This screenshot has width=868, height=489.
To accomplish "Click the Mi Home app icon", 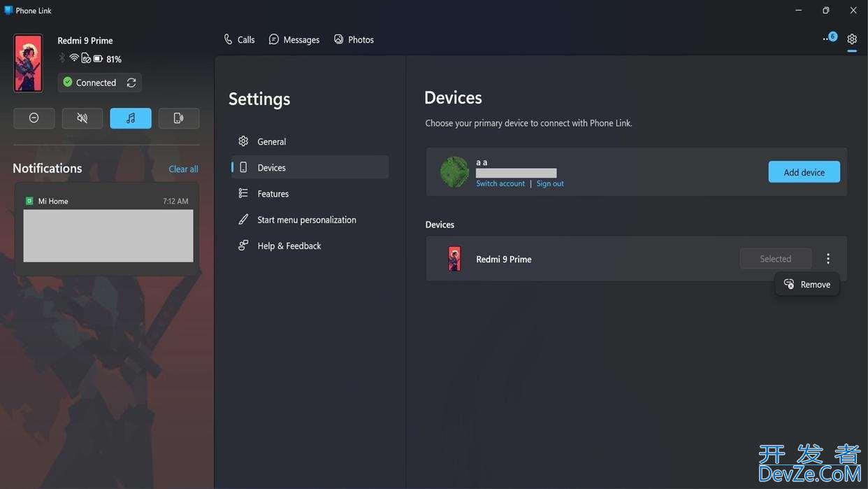I will pyautogui.click(x=29, y=201).
